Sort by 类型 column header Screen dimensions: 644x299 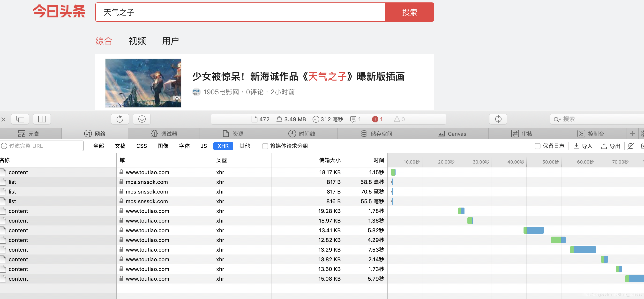[242, 160]
